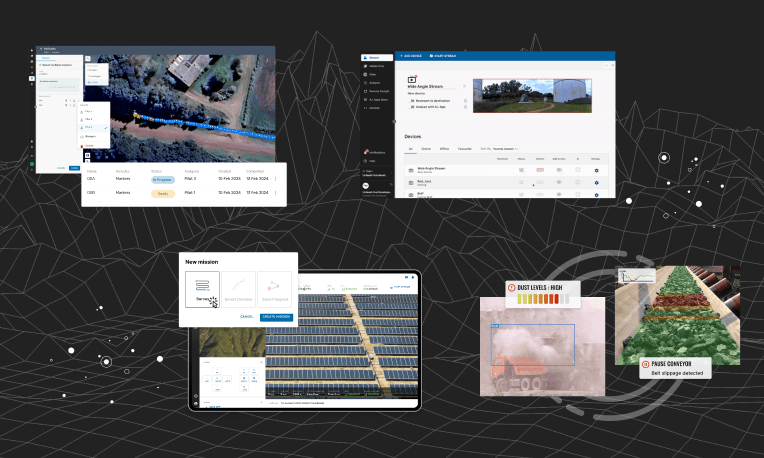Open the small chart above the conveyor image

click(636, 276)
